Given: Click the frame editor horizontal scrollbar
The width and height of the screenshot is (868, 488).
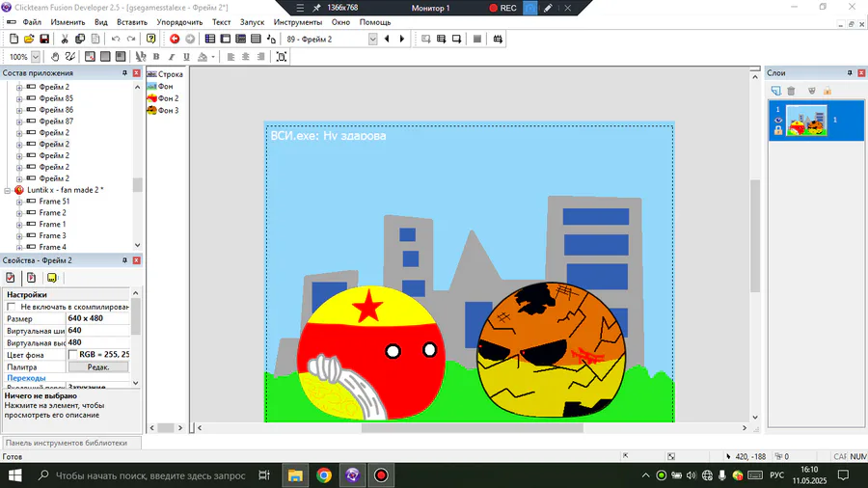Looking at the screenshot, I should coord(472,427).
